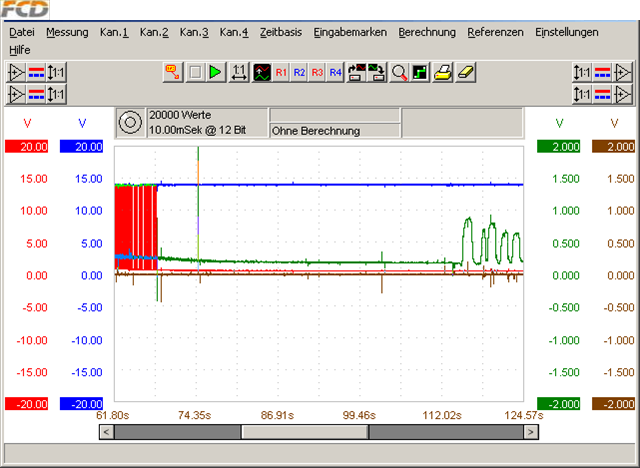Click the green waveform display icon
This screenshot has width=640, height=468.
pyautogui.click(x=261, y=73)
